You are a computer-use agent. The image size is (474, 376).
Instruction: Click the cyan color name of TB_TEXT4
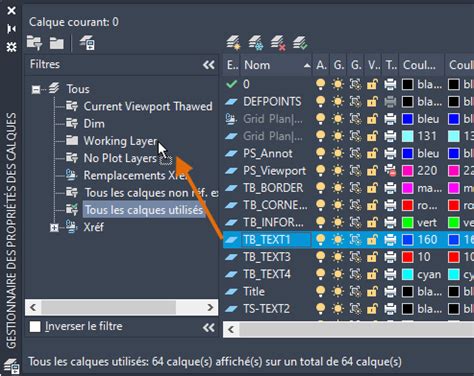click(429, 274)
